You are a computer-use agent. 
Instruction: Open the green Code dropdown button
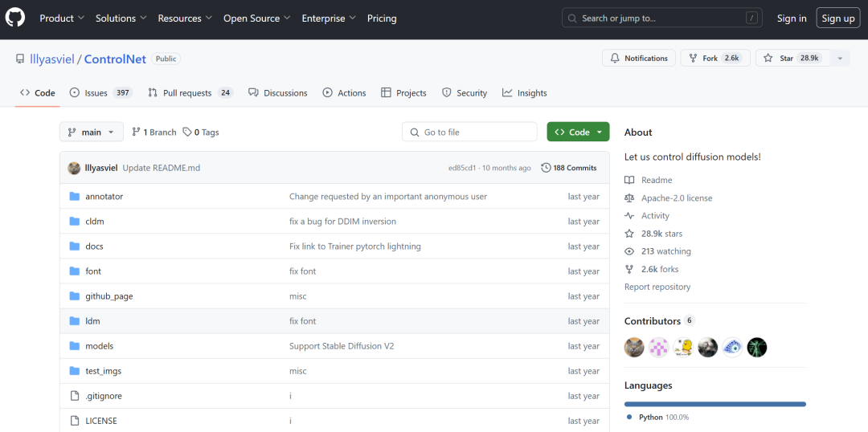578,132
